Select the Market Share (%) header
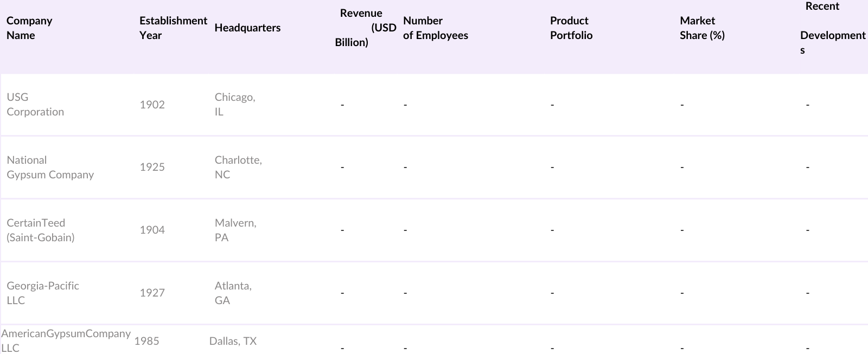Viewport: 868px width, 354px height. tap(702, 28)
